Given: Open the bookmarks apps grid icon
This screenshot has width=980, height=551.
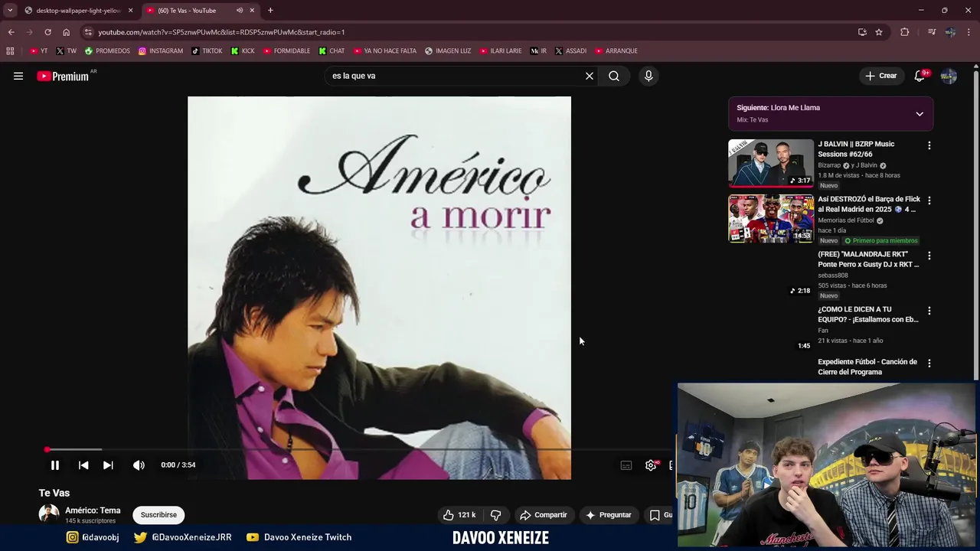Looking at the screenshot, I should (10, 51).
